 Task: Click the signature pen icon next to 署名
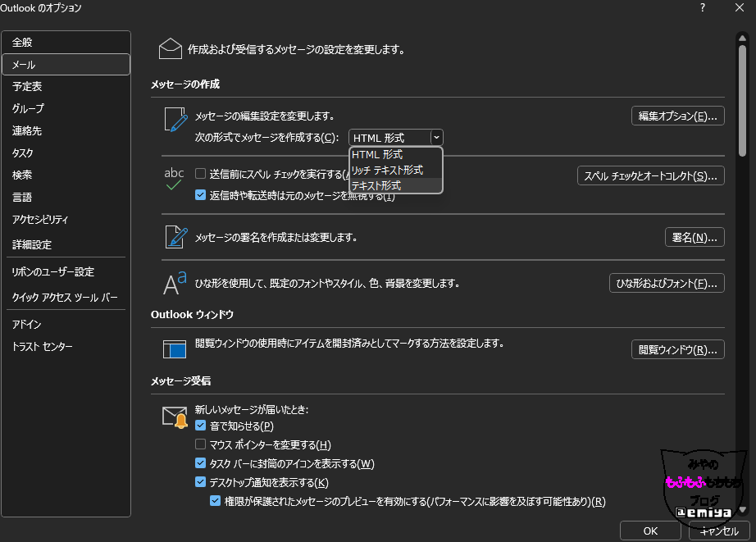[x=175, y=237]
